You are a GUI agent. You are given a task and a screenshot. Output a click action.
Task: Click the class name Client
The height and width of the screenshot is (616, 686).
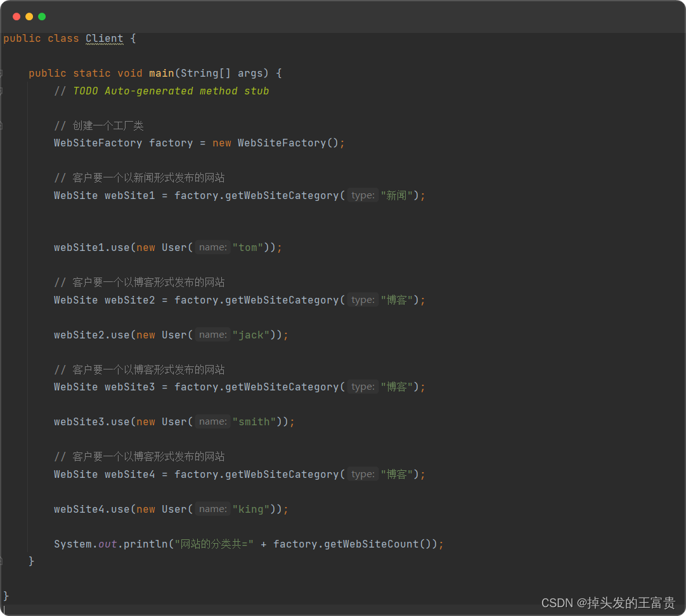(x=105, y=39)
